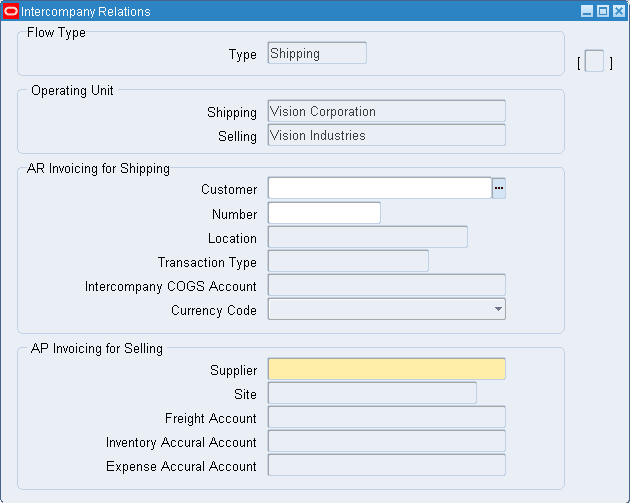Expand the Currency Code dropdown
The width and height of the screenshot is (630, 503).
coord(498,310)
